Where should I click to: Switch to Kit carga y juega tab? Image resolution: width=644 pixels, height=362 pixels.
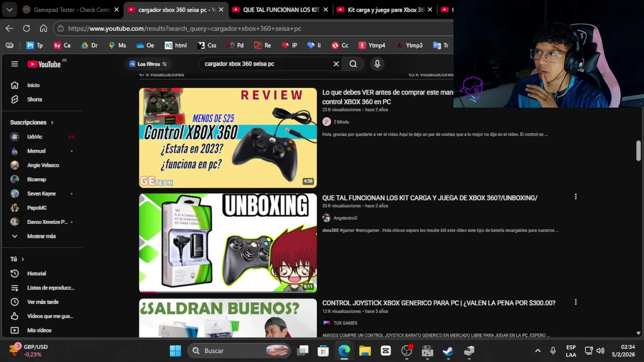384,10
